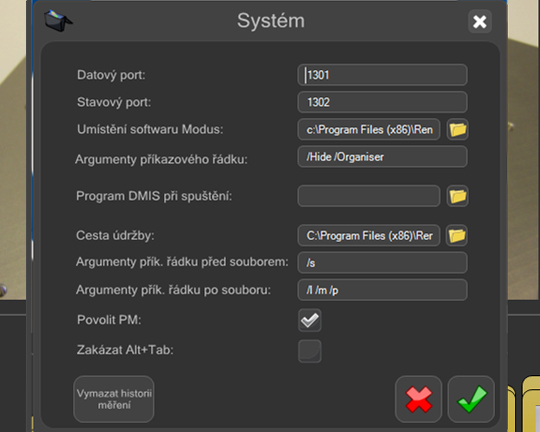Click the Povolit PM label
This screenshot has width=540, height=432.
[109, 320]
